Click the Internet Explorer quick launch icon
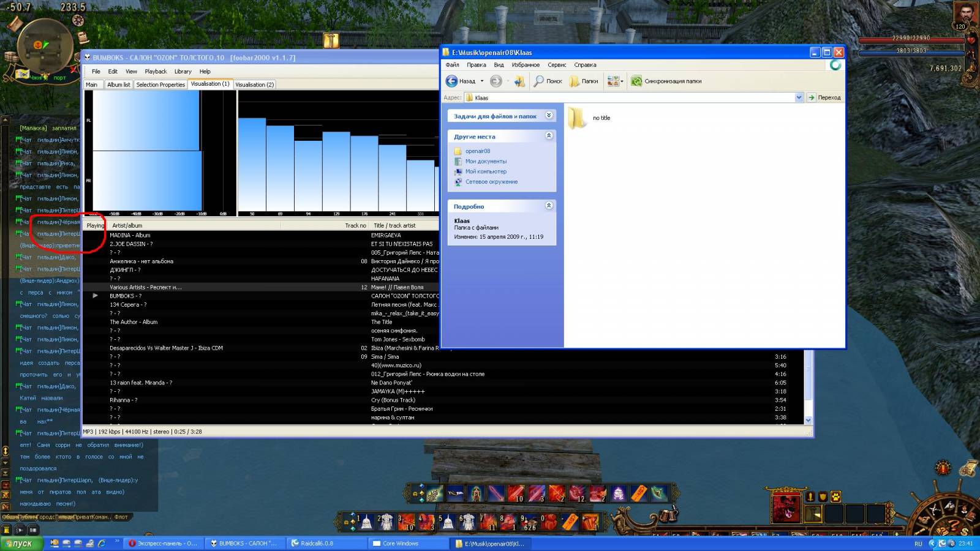 pos(102,543)
